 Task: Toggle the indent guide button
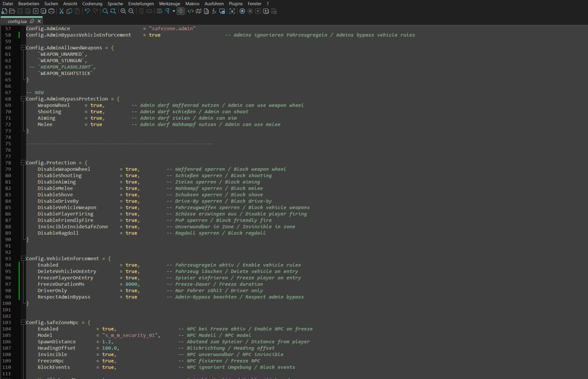(180, 11)
